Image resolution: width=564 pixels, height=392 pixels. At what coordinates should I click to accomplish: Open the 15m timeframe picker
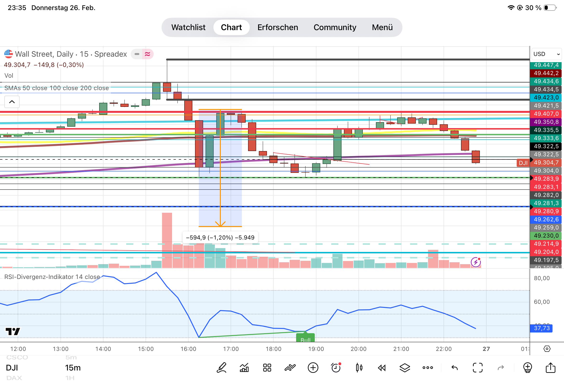click(x=73, y=368)
